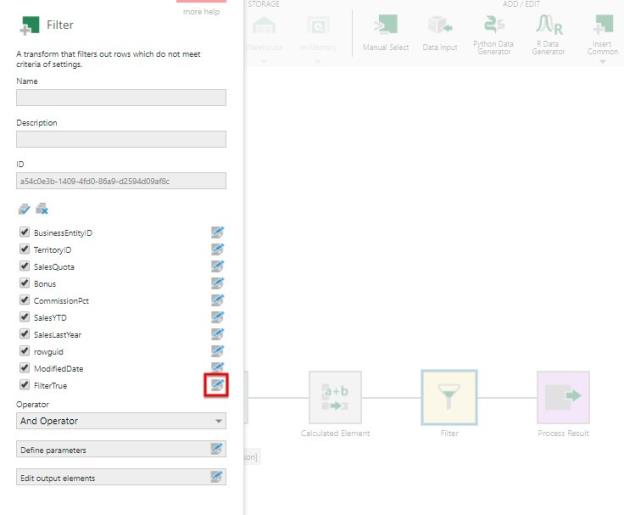Click the Process Result node

coord(563,397)
